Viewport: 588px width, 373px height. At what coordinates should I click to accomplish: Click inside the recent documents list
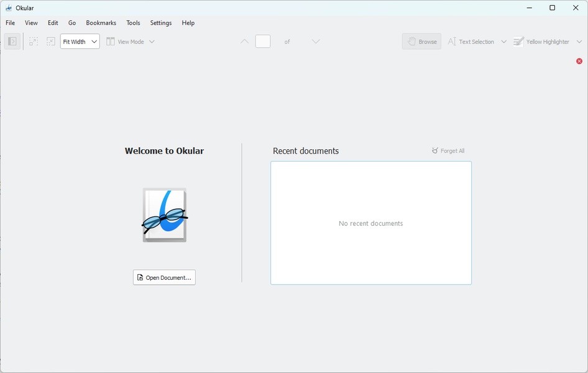pyautogui.click(x=371, y=223)
